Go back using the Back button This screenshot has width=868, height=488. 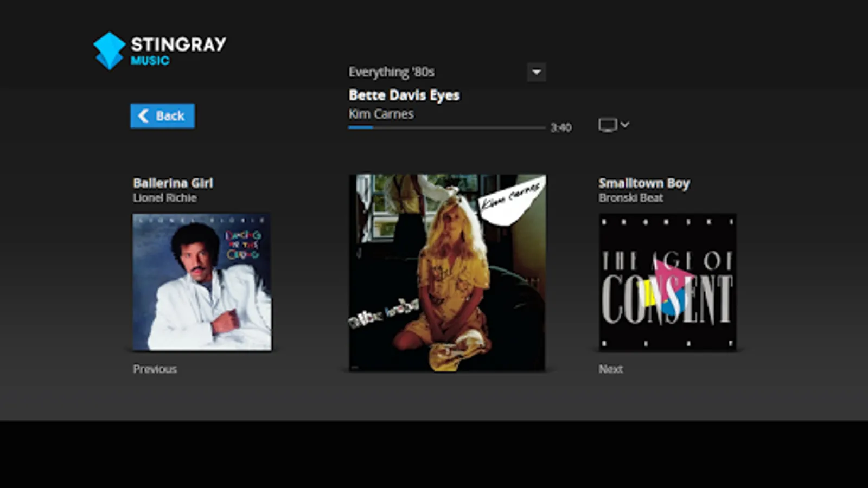162,115
